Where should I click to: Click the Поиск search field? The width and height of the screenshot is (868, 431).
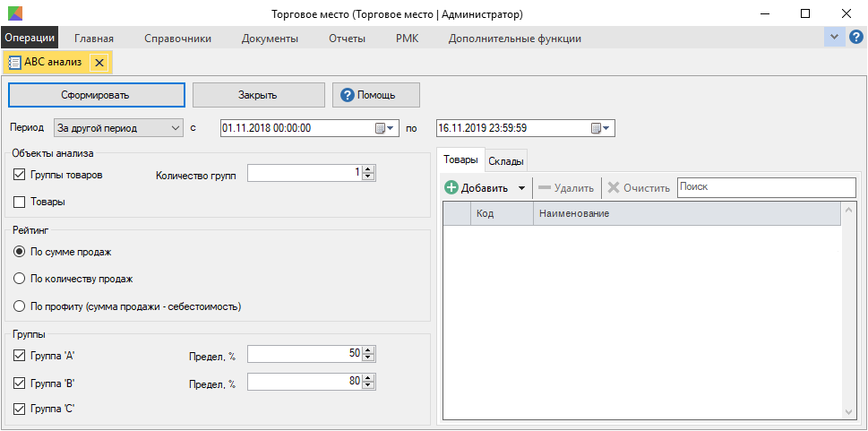tap(767, 188)
